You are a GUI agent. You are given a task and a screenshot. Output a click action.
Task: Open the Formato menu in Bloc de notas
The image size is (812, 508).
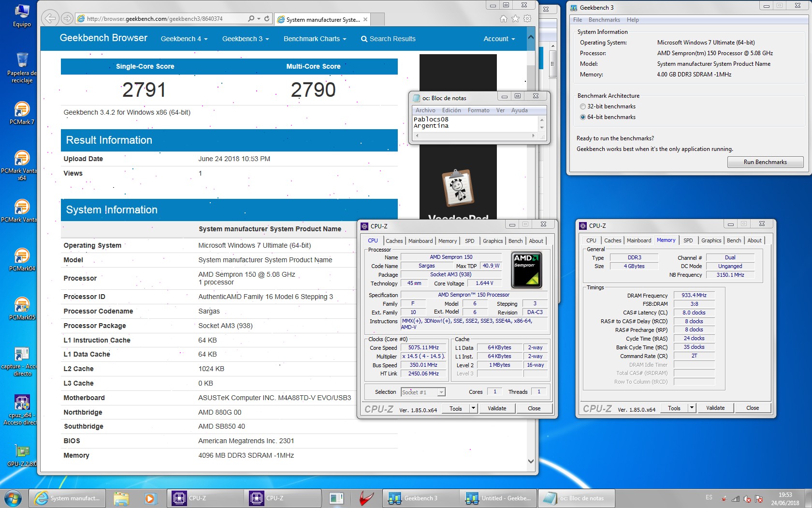coord(478,110)
